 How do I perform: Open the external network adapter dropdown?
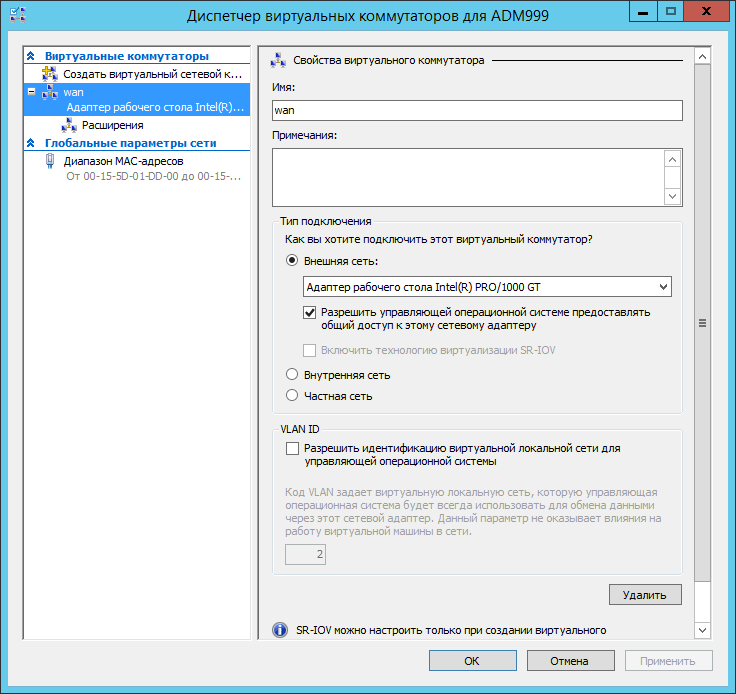pos(663,287)
